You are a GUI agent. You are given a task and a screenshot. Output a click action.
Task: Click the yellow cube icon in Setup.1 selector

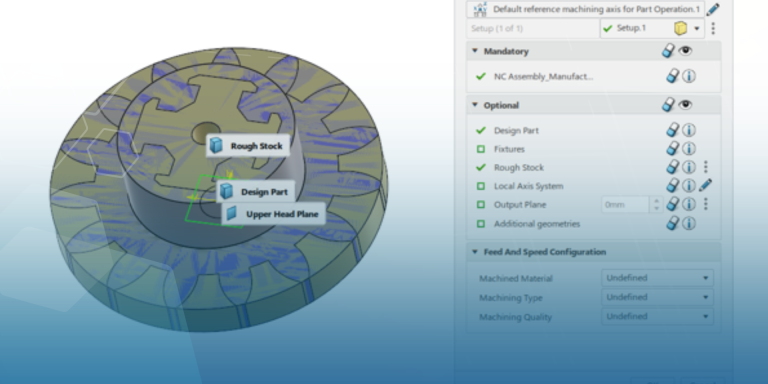click(x=680, y=28)
